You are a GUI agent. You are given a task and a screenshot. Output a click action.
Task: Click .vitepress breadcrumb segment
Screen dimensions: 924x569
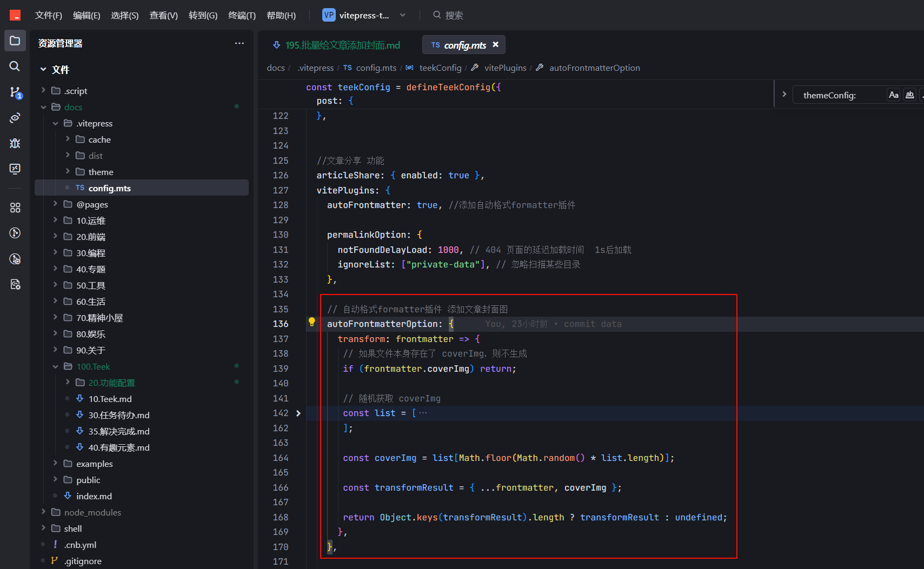316,68
